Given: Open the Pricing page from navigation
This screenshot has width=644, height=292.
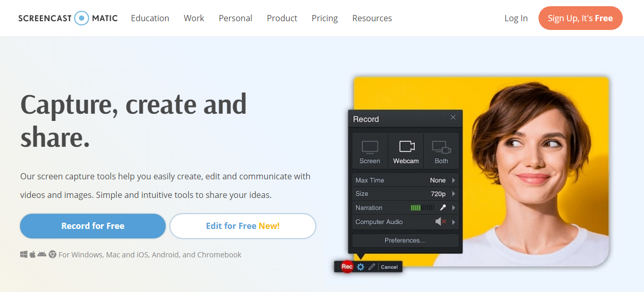Looking at the screenshot, I should pyautogui.click(x=325, y=18).
